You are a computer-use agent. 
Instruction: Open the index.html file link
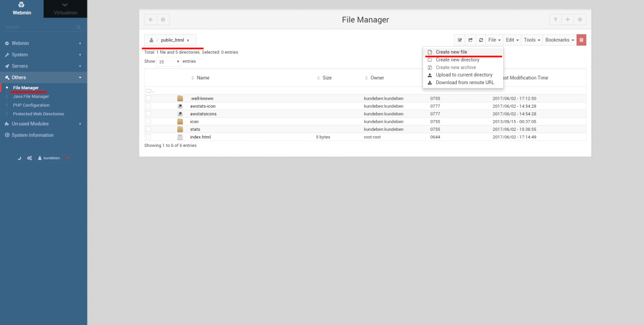200,137
